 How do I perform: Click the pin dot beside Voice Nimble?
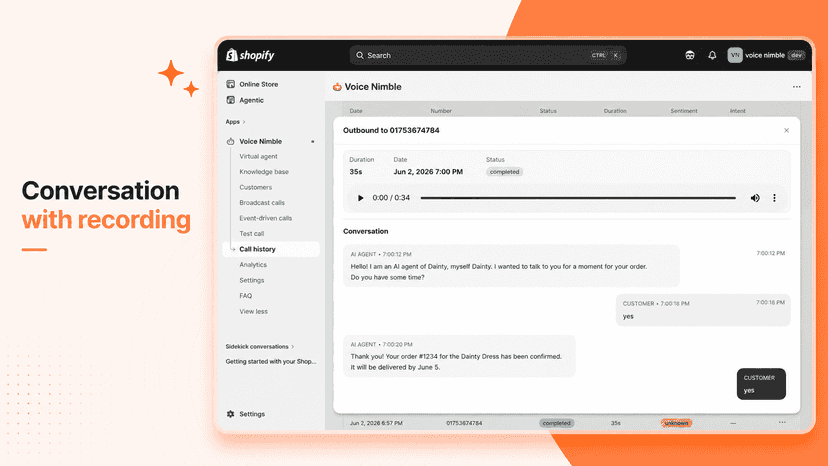click(x=313, y=142)
